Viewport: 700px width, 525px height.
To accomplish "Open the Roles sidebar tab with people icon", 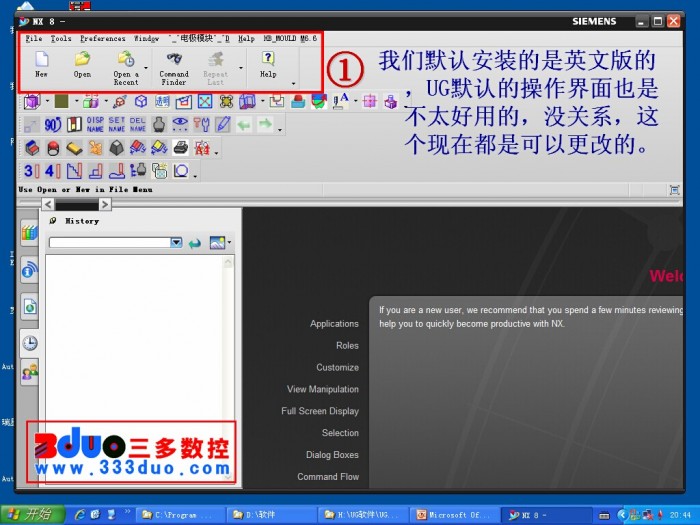I will [29, 371].
